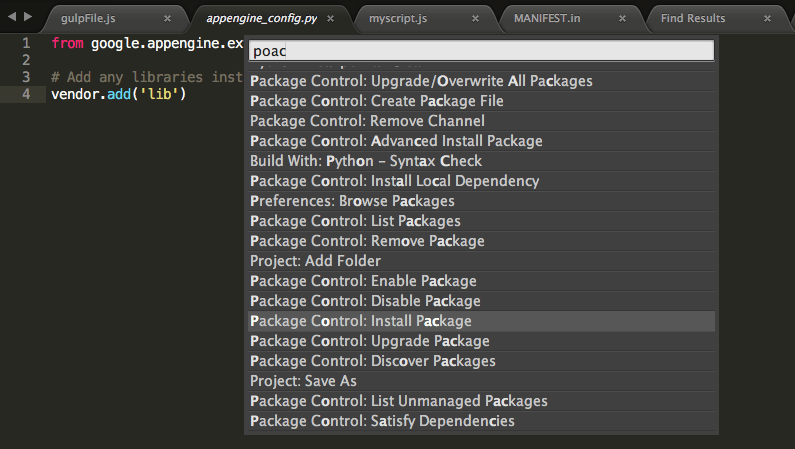795x449 pixels.
Task: Select Package Control: Create Package File
Action: point(481,101)
